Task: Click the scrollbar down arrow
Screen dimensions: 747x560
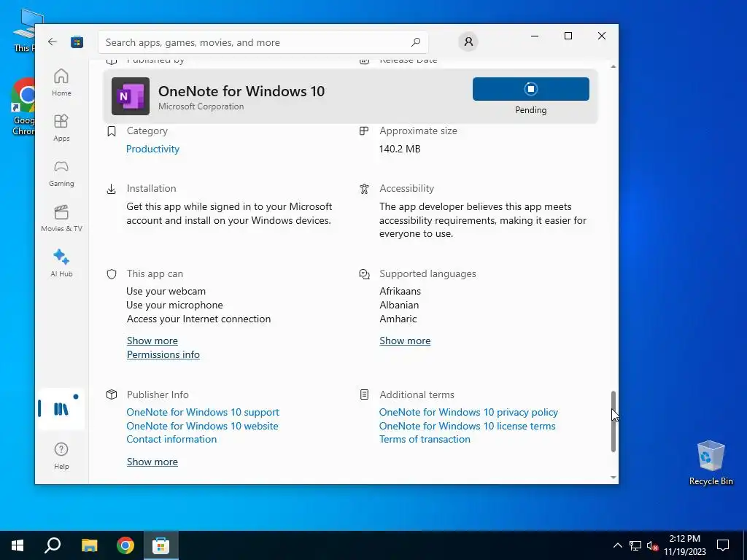Action: [613, 477]
